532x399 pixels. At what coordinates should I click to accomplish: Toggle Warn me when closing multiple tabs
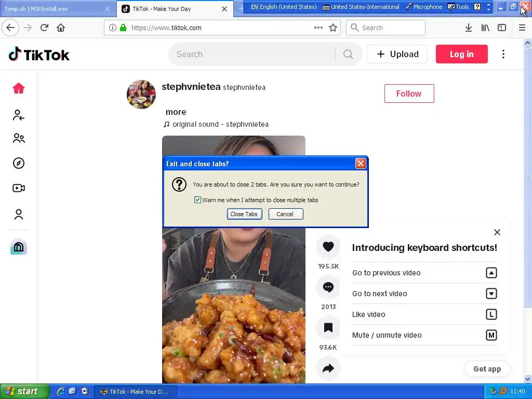pyautogui.click(x=197, y=200)
